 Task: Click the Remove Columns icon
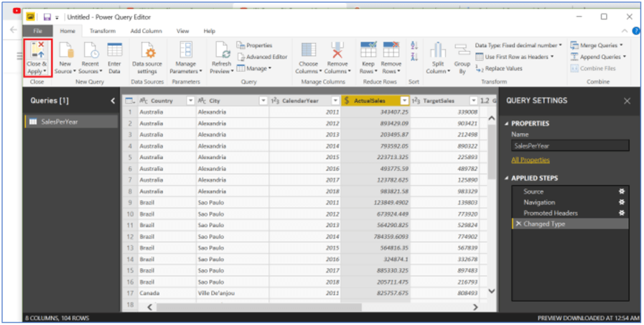[337, 52]
